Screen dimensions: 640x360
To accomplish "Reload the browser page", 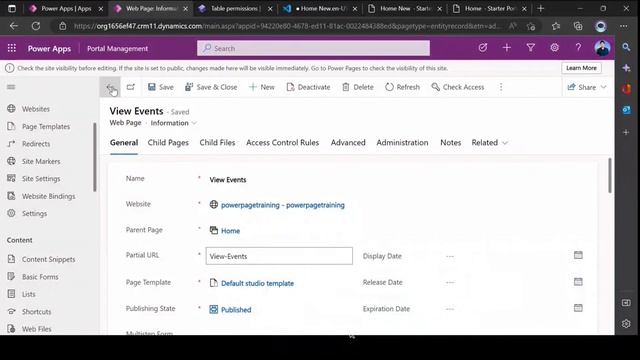I will pos(36,26).
